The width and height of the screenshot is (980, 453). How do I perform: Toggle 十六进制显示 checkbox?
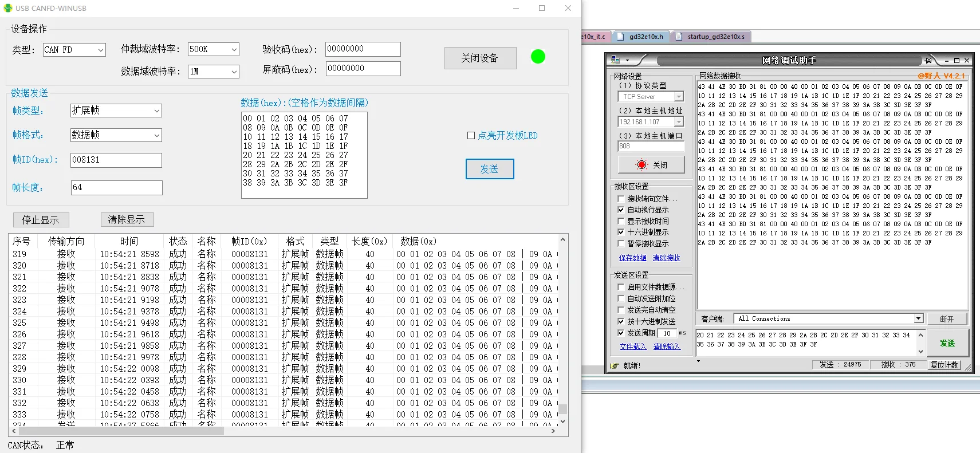point(621,232)
